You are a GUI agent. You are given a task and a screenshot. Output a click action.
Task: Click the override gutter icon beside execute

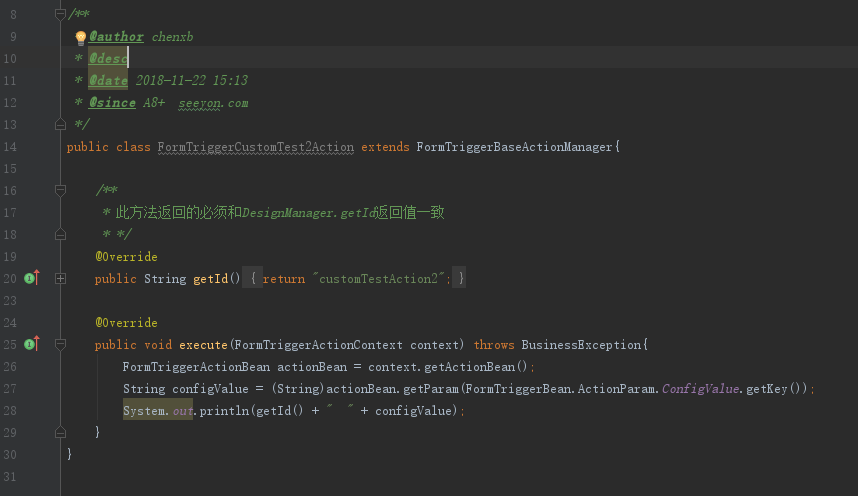pos(31,344)
